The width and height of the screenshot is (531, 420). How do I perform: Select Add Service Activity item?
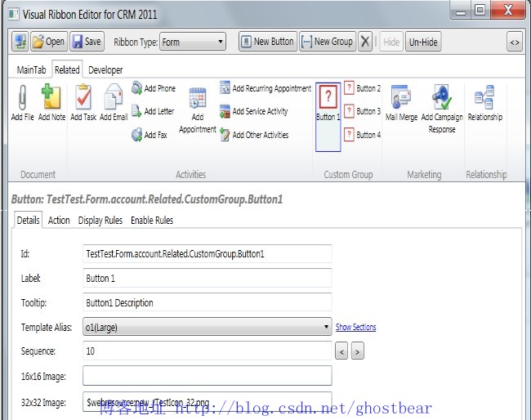pos(253,111)
